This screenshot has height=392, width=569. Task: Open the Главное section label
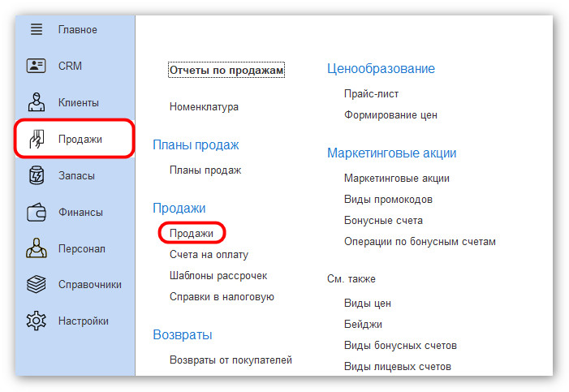click(x=78, y=30)
